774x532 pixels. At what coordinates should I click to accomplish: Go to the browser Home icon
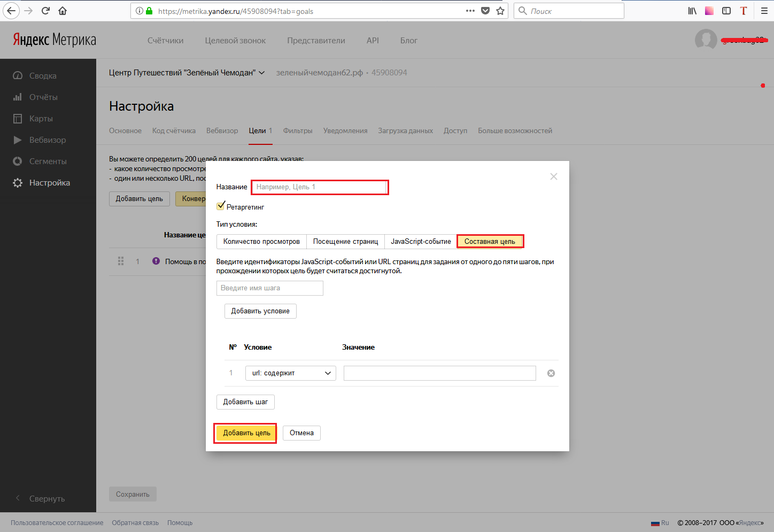[x=63, y=11]
